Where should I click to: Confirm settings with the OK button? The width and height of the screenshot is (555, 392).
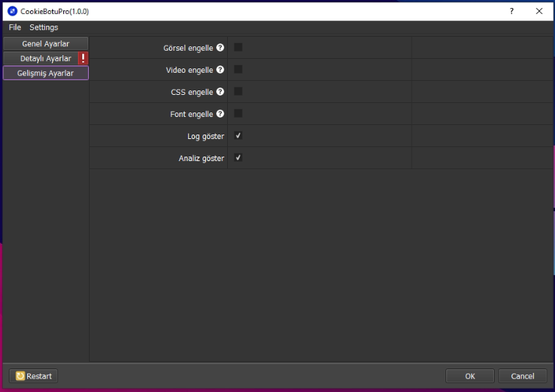point(470,376)
